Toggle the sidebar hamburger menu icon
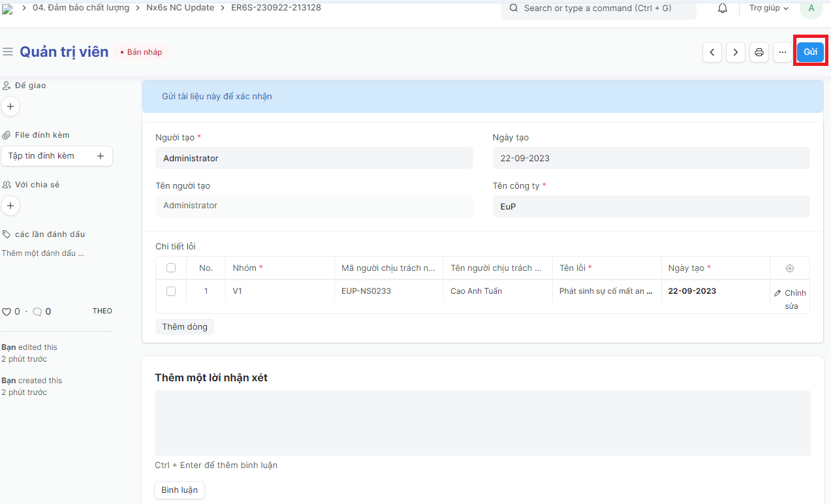Screen dimensions: 831x504 pyautogui.click(x=8, y=52)
